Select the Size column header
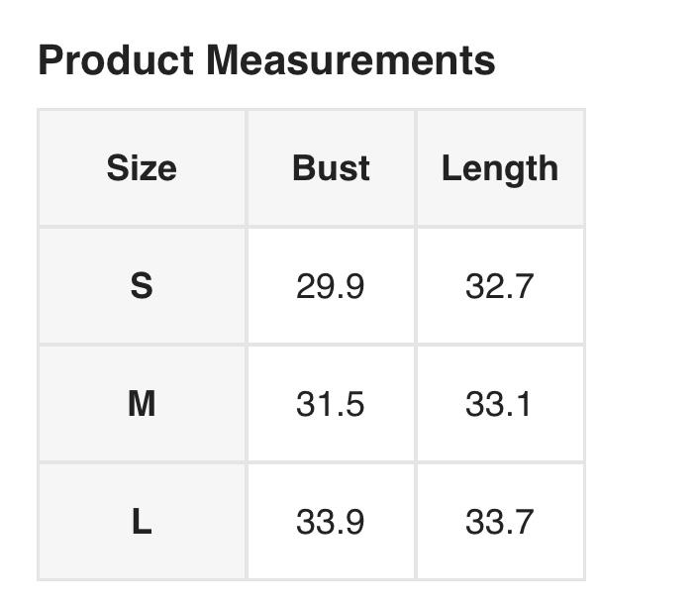Image resolution: width=700 pixels, height=602 pixels. coord(142,168)
